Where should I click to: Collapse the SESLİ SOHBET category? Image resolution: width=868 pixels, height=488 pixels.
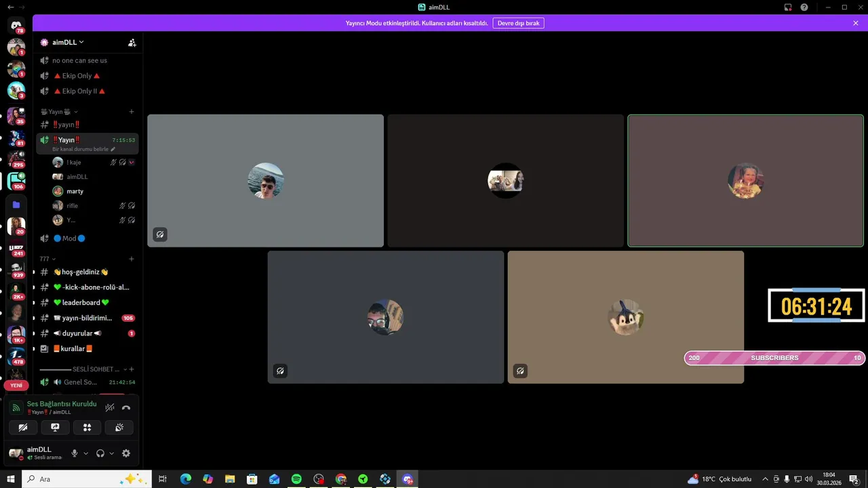83,369
